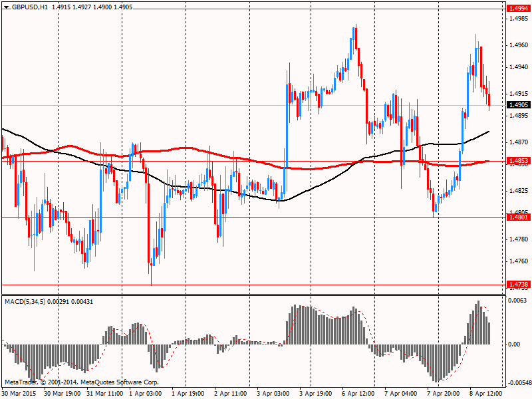Open the chart menu triangle beside GBPUSD
532x399 pixels.
[x=7, y=7]
